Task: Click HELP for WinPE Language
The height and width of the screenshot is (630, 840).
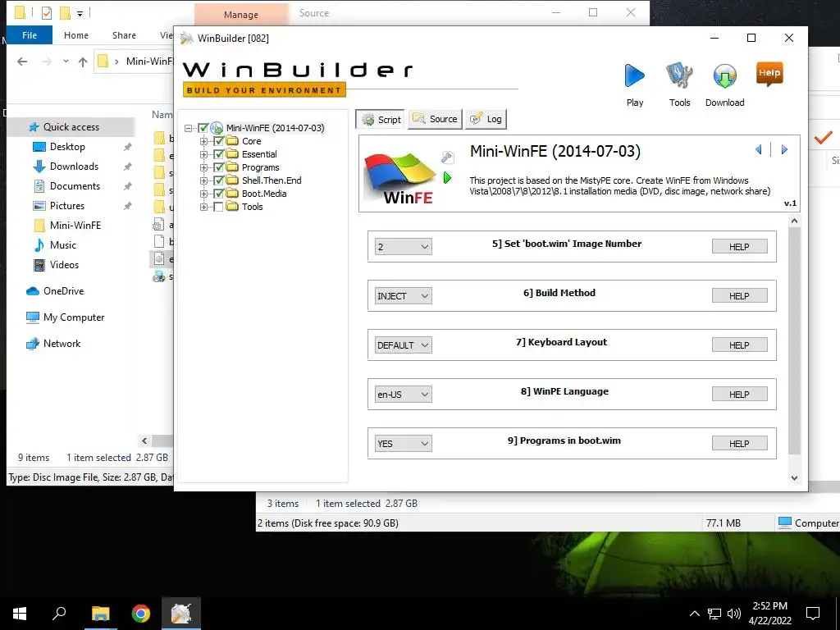Action: tap(739, 395)
